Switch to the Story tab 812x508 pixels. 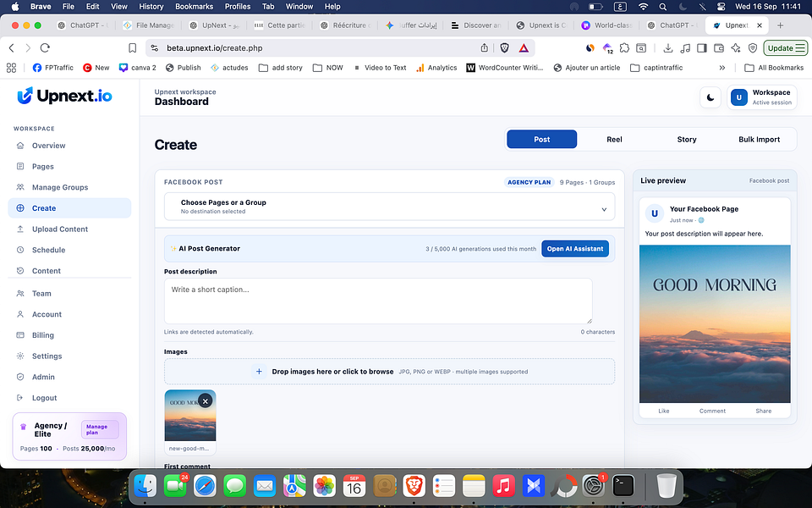tap(687, 140)
